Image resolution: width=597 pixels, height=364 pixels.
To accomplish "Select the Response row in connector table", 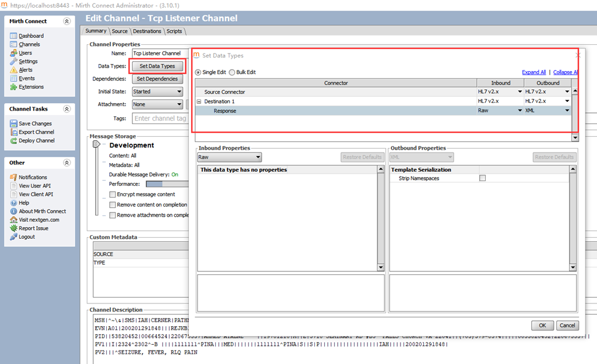I will pos(383,111).
